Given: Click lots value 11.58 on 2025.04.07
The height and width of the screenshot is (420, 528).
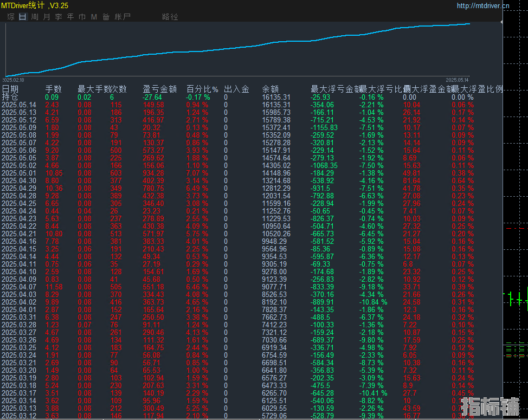Looking at the screenshot, I should click(x=54, y=287).
